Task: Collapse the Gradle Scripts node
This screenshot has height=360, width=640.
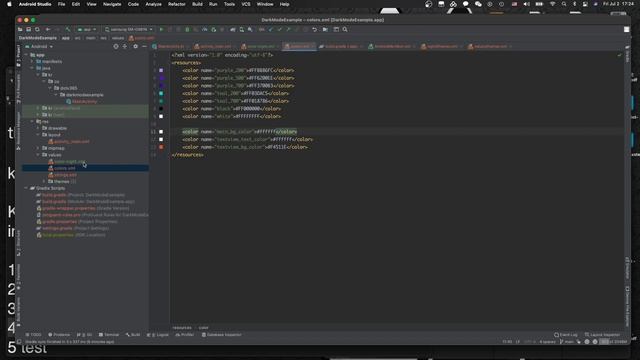Action: coord(27,188)
